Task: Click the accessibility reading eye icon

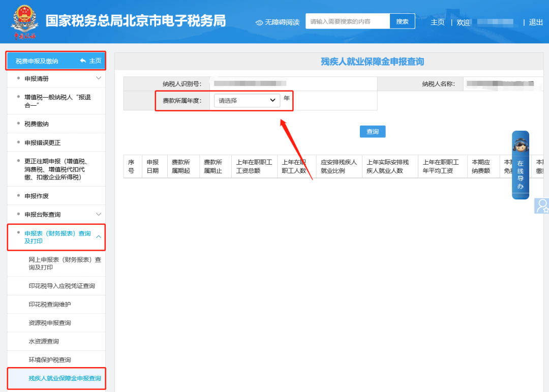Action: pyautogui.click(x=259, y=22)
